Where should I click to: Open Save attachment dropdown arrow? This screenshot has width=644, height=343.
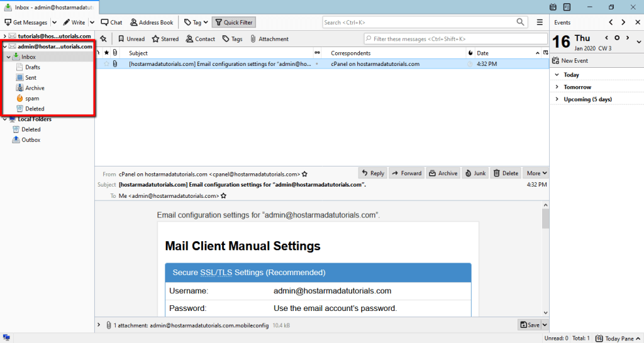pos(545,325)
